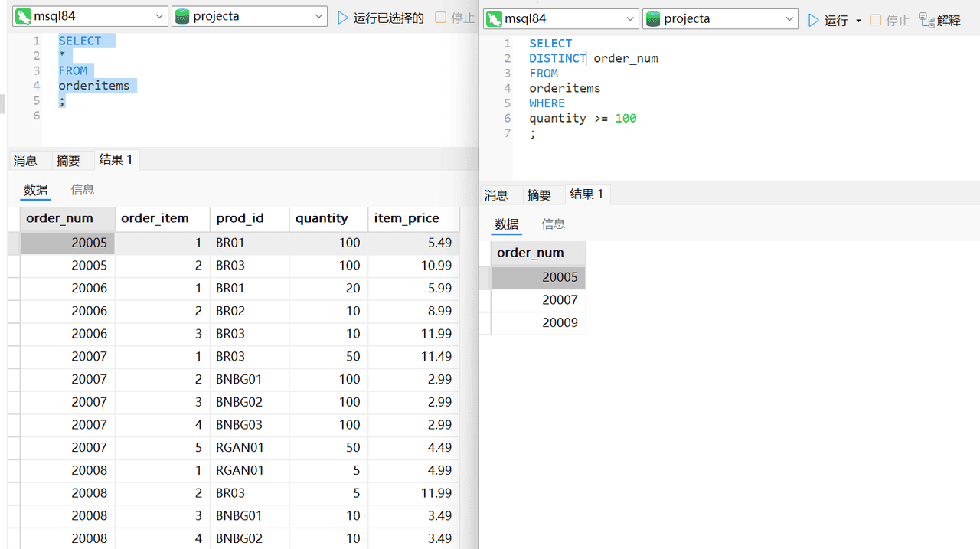Open the 摘要 tab in right pane
The image size is (980, 549).
[539, 195]
